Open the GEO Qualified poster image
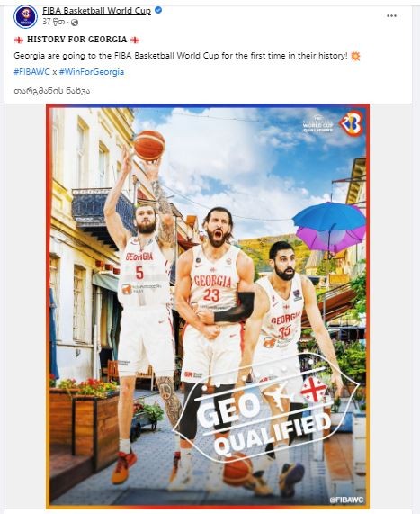The height and width of the screenshot is (514, 420). 208,306
